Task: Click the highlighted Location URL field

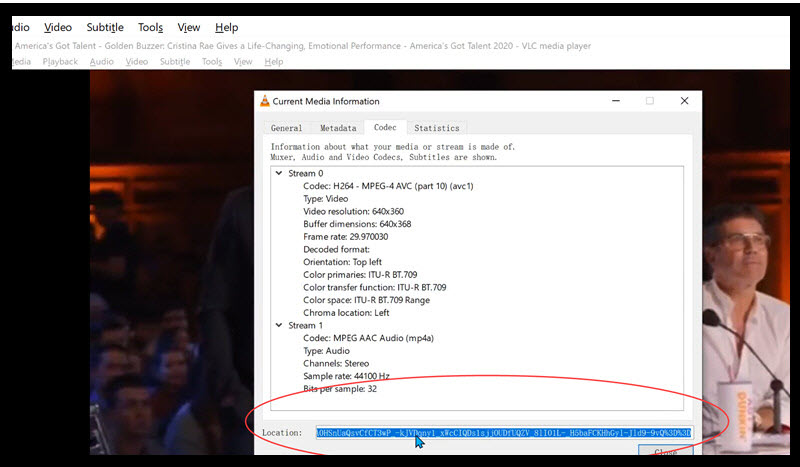Action: [x=504, y=433]
